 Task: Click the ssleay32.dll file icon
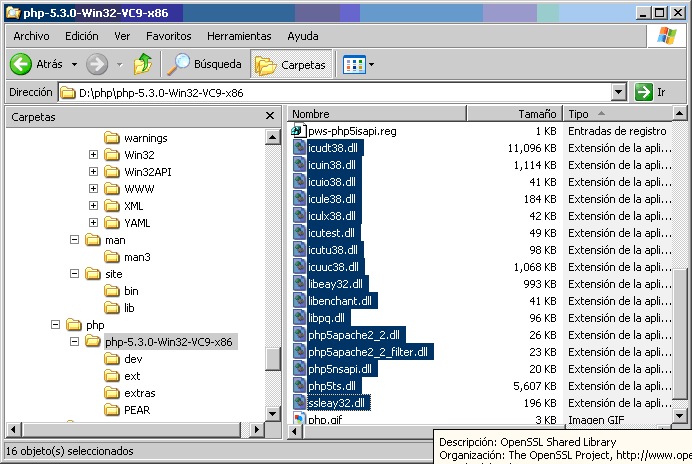tap(299, 403)
